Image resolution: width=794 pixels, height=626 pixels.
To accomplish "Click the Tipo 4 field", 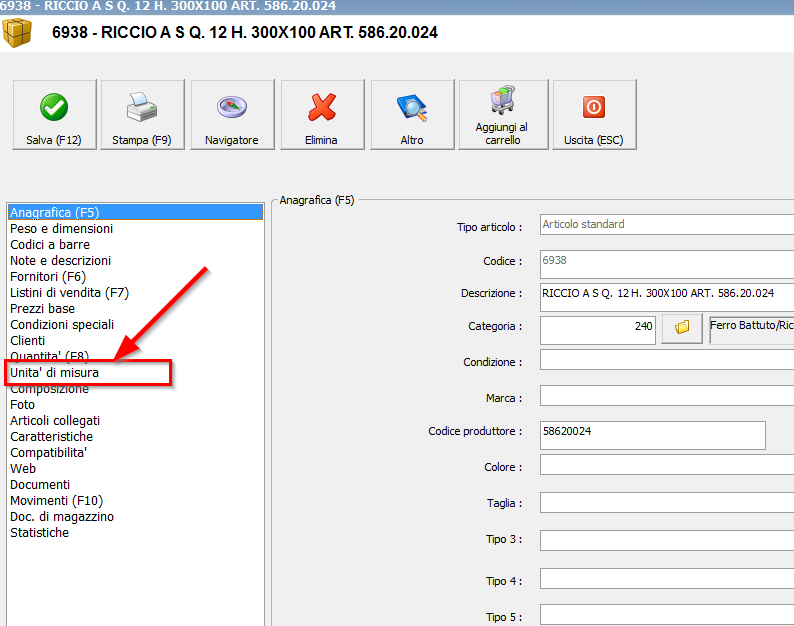I will click(x=667, y=578).
